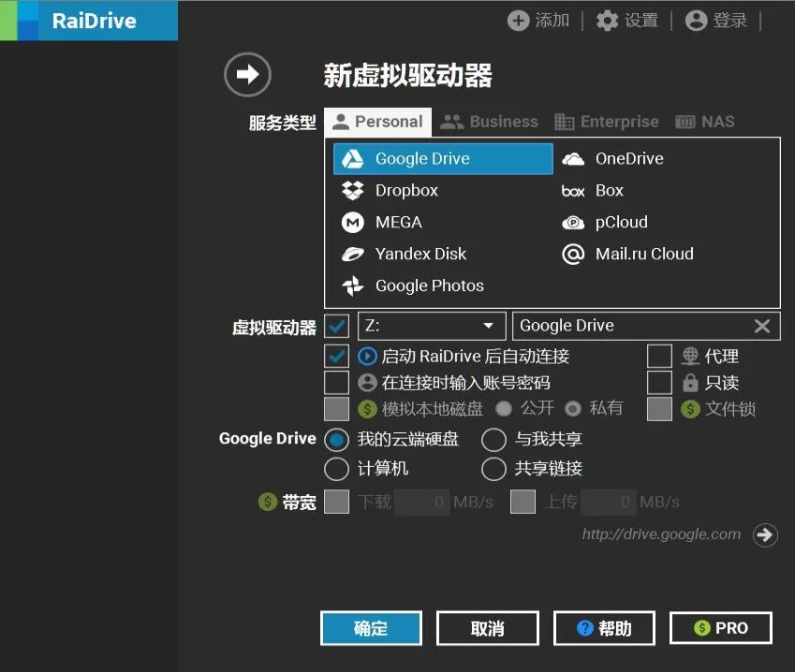Open the Z: drive letter dropdown
The height and width of the screenshot is (672, 795).
pyautogui.click(x=432, y=326)
